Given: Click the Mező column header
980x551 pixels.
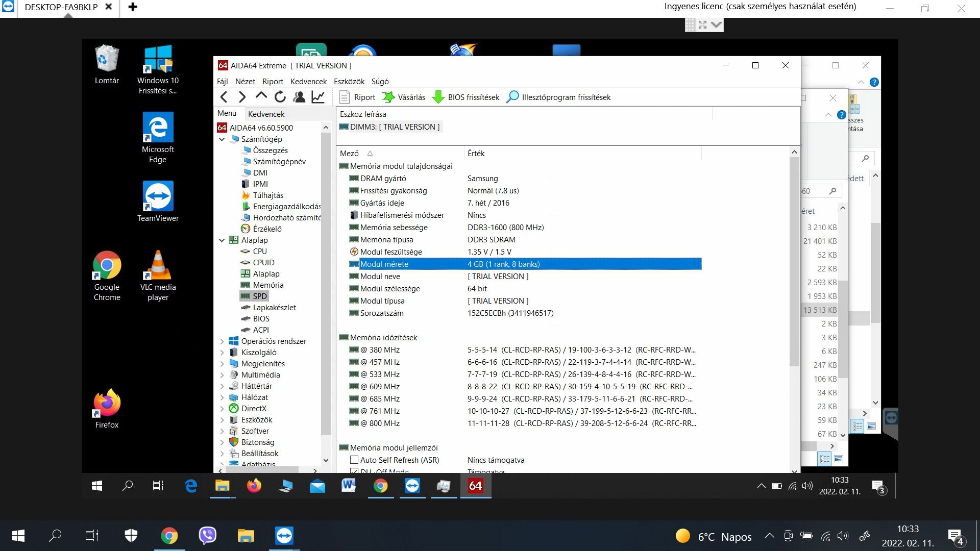Looking at the screenshot, I should (350, 153).
